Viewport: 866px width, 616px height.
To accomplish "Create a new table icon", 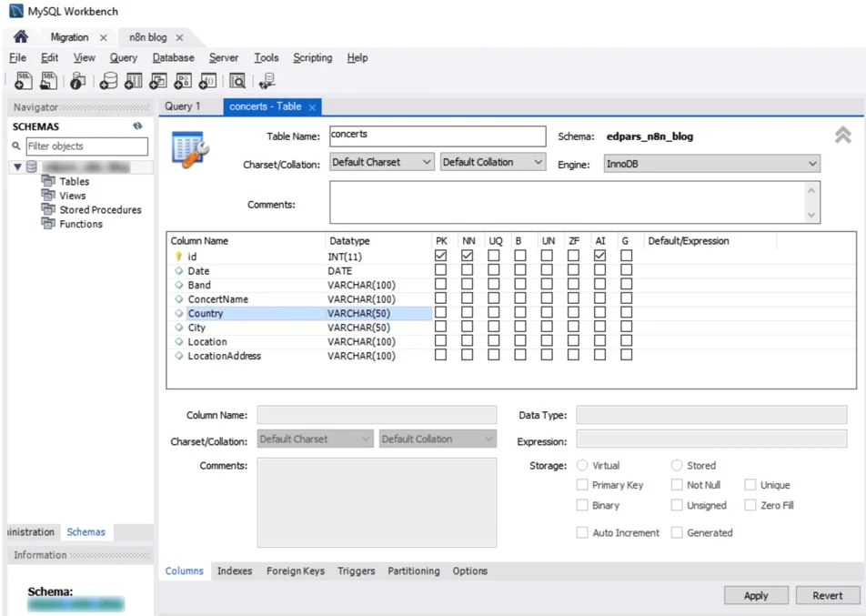I will 133,81.
